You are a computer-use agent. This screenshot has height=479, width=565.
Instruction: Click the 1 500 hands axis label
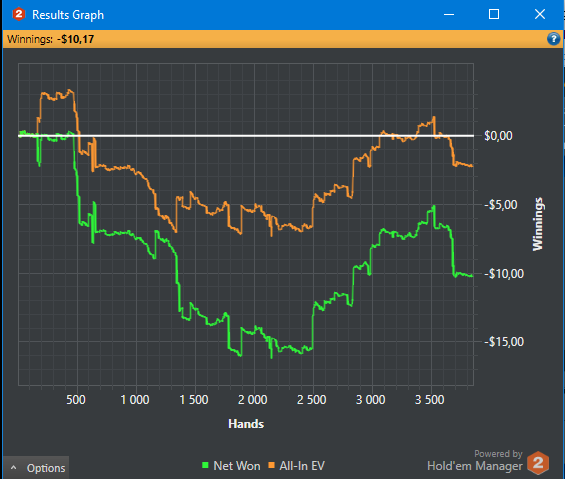[194, 400]
